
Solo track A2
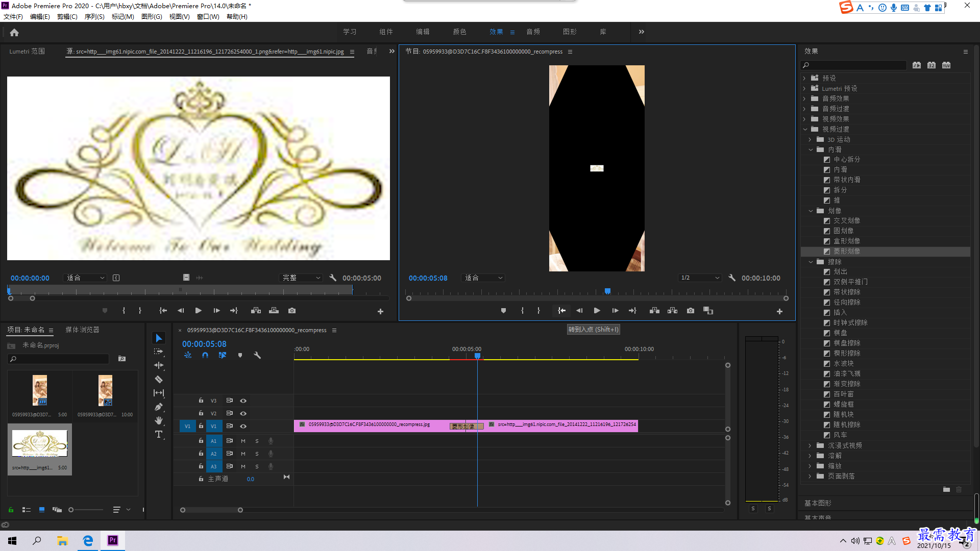[257, 454]
